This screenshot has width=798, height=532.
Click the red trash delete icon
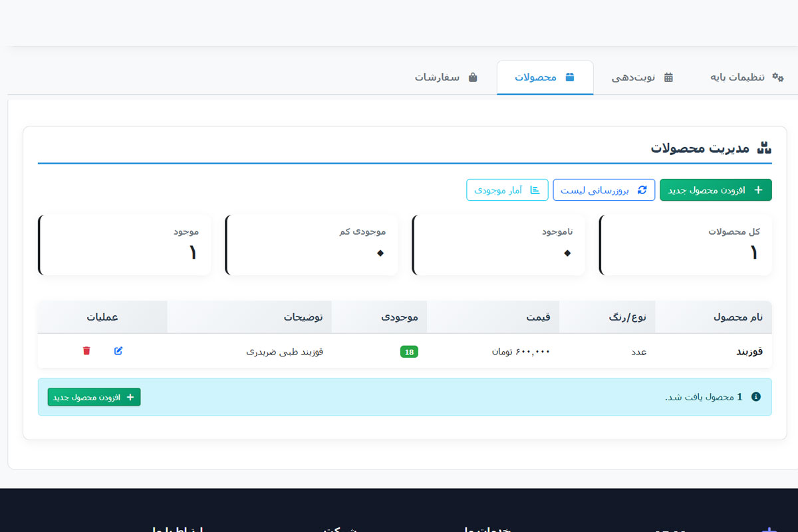[86, 351]
